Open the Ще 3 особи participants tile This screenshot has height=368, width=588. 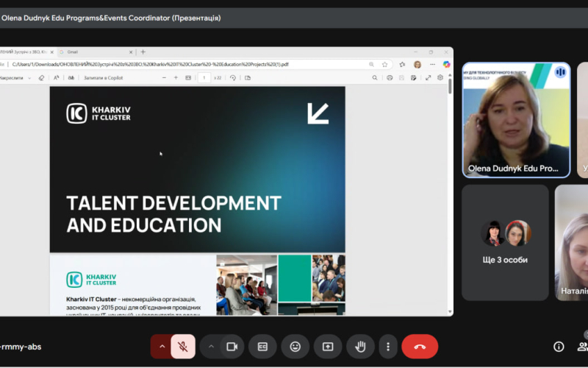(x=505, y=243)
